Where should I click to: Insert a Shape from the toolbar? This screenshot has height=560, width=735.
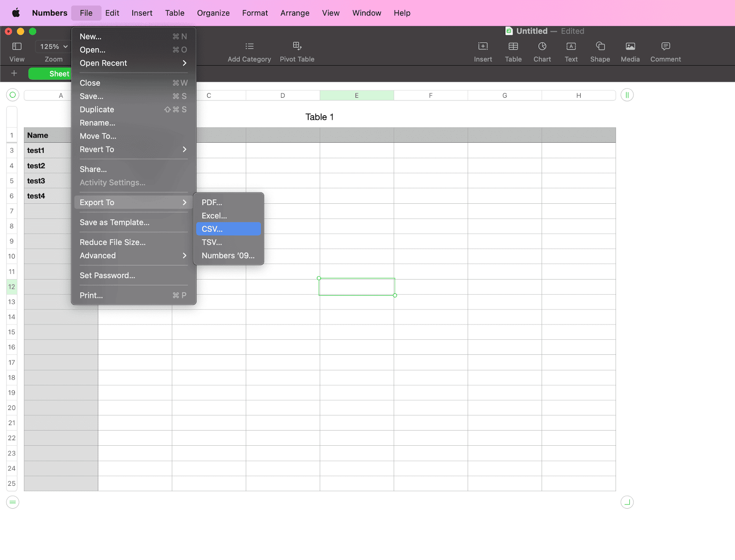point(600,50)
